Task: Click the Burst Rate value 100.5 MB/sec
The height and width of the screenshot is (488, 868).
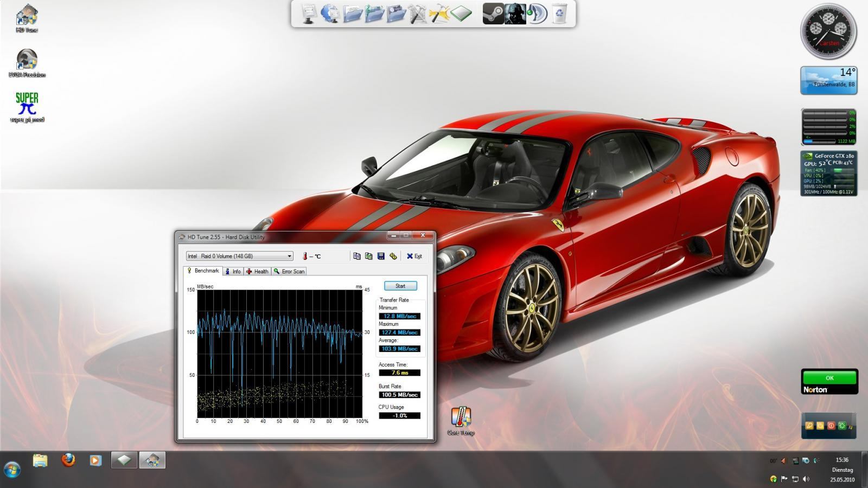Action: 400,395
